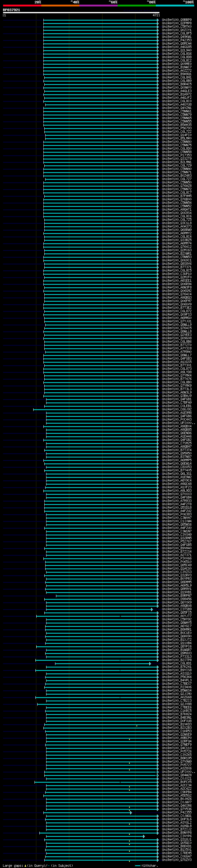
Task: Click the cyan ~100% identity legend segment
Action: coord(175,6)
